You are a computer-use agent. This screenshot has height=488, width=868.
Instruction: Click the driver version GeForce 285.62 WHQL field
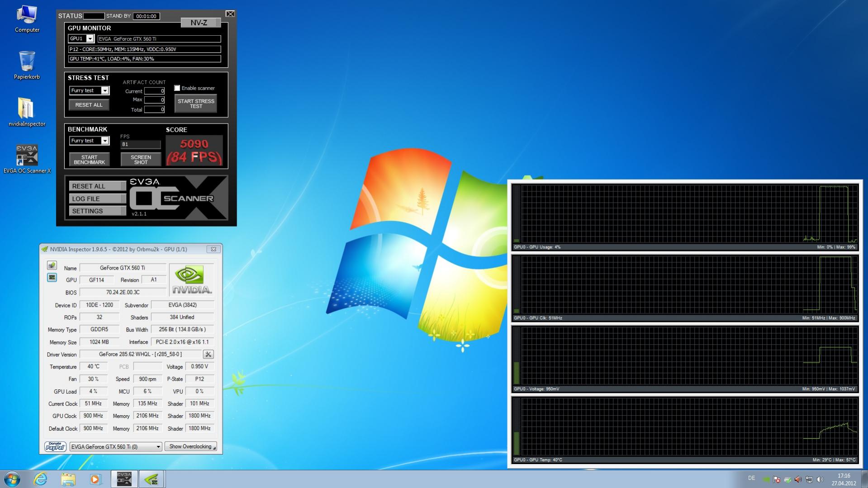pos(141,354)
